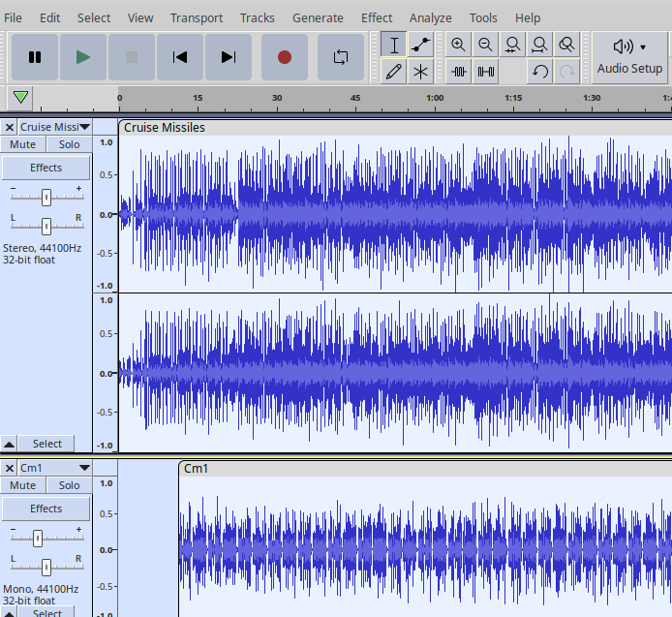Open Effects for Cruise Missiles track
The width and height of the screenshot is (672, 617).
point(46,168)
